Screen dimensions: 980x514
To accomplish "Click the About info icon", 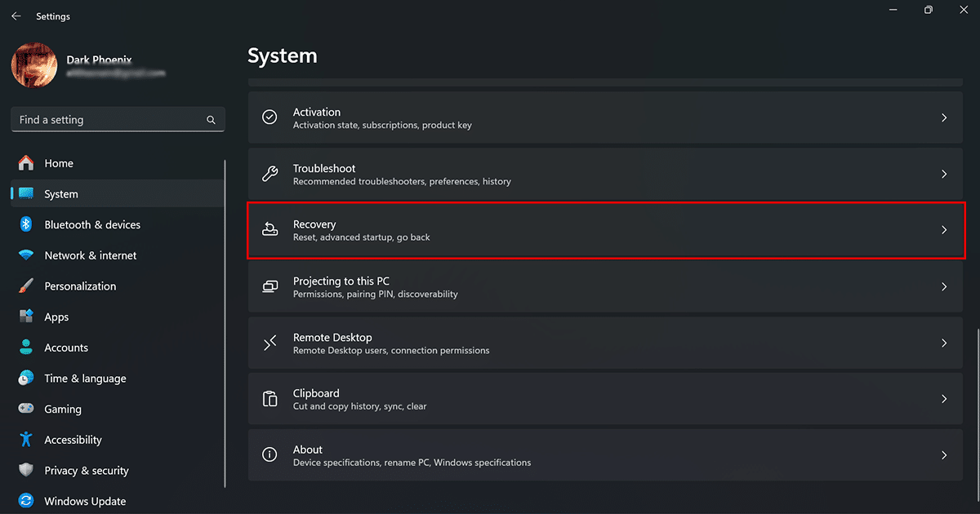I will [x=269, y=454].
